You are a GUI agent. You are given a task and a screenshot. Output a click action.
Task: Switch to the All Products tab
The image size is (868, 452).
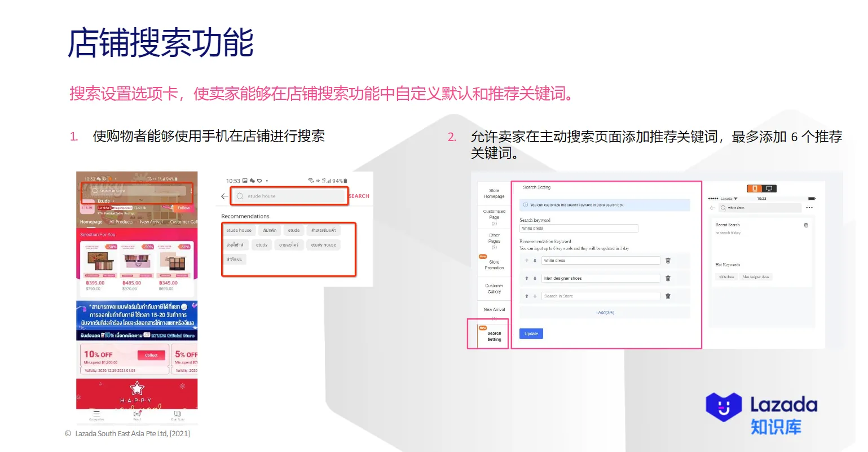click(121, 221)
